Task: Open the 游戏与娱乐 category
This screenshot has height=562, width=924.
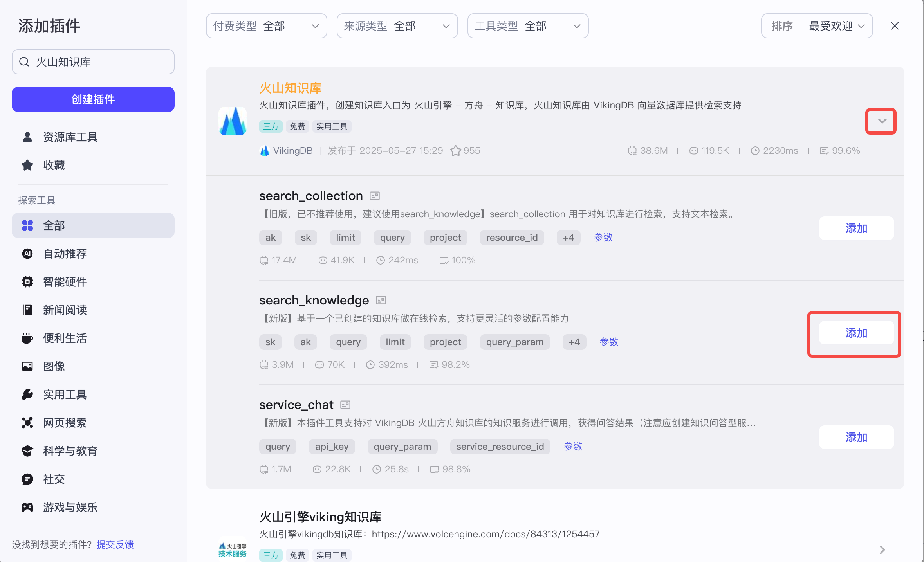Action: click(93, 507)
